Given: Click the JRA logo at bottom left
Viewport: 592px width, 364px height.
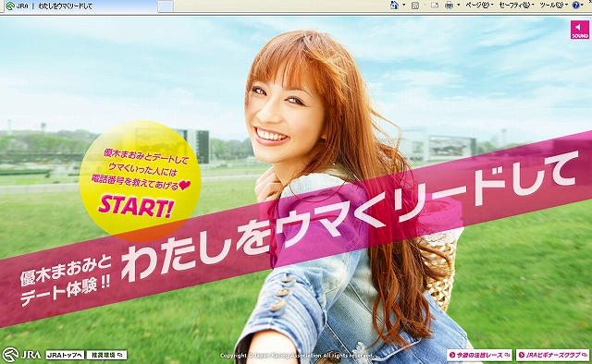Looking at the screenshot, I should point(21,355).
